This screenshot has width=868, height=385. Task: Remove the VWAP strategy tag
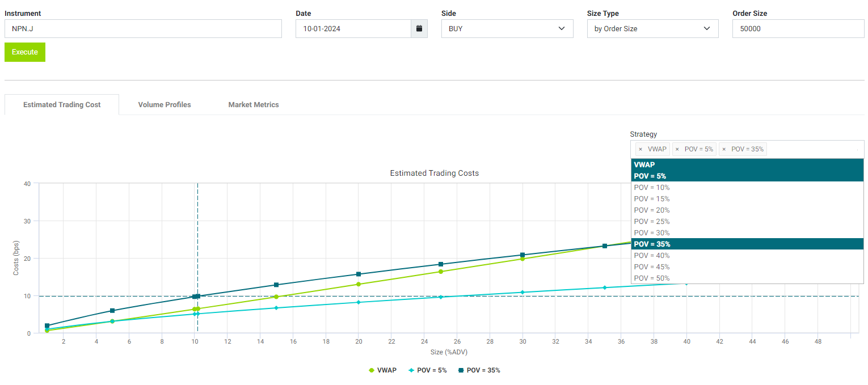[641, 149]
